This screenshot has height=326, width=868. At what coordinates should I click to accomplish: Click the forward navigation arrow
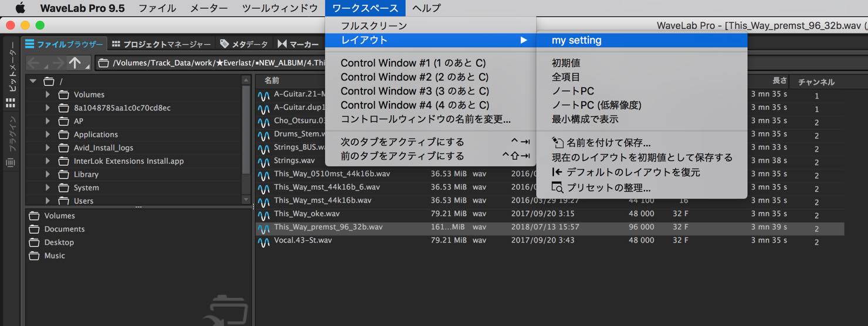click(x=56, y=63)
